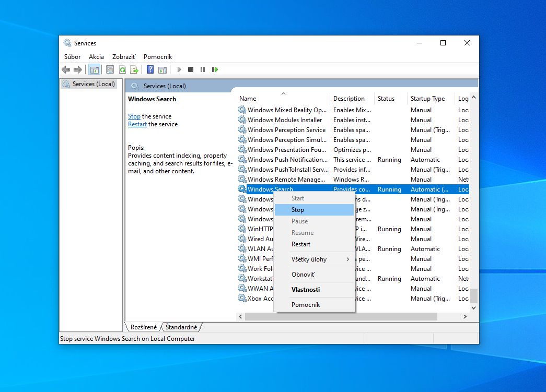Screen dimensions: 546x392
Task: Choose Pomocník in the context menu
Action: (x=314, y=305)
